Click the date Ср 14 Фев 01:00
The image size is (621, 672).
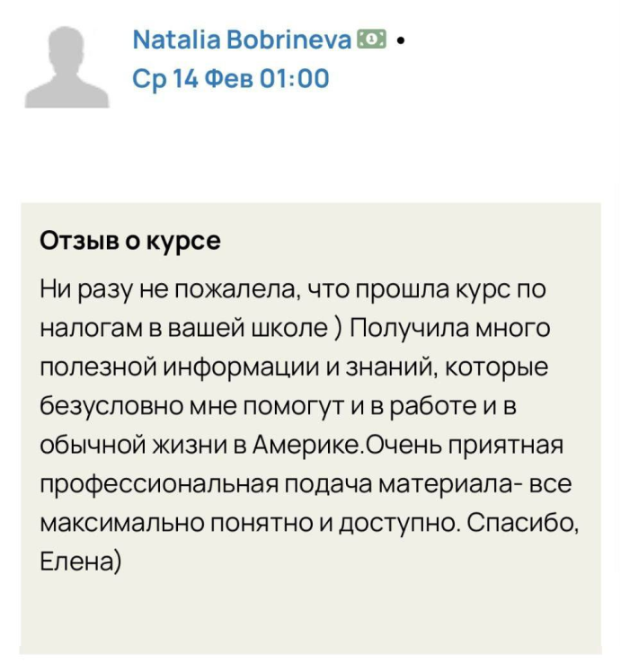pyautogui.click(x=230, y=79)
